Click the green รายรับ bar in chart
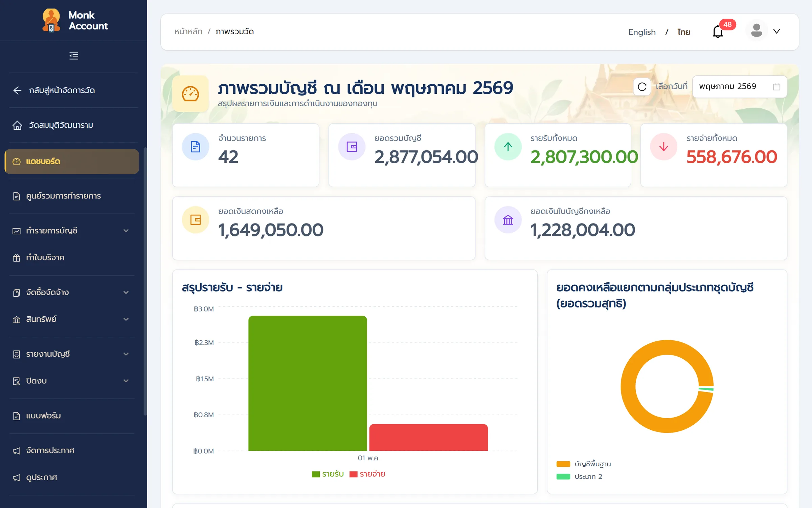Viewport: 812px width, 508px height. coord(308,383)
